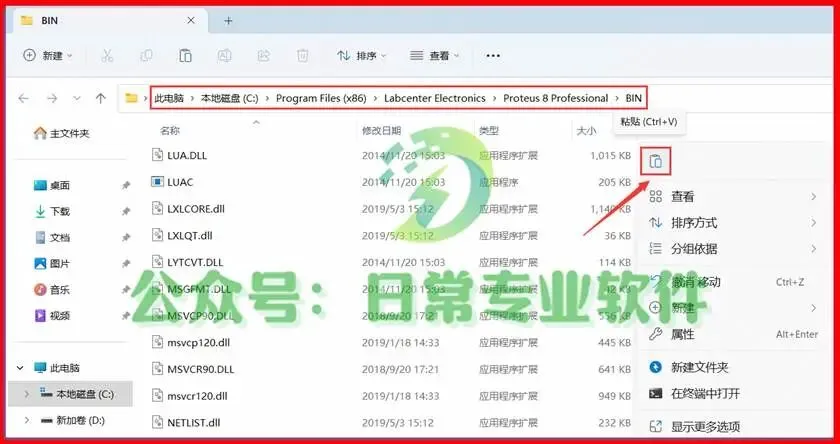The height and width of the screenshot is (444, 840).
Task: Collapse the 此电脑 tree chevron
Action: [x=20, y=368]
